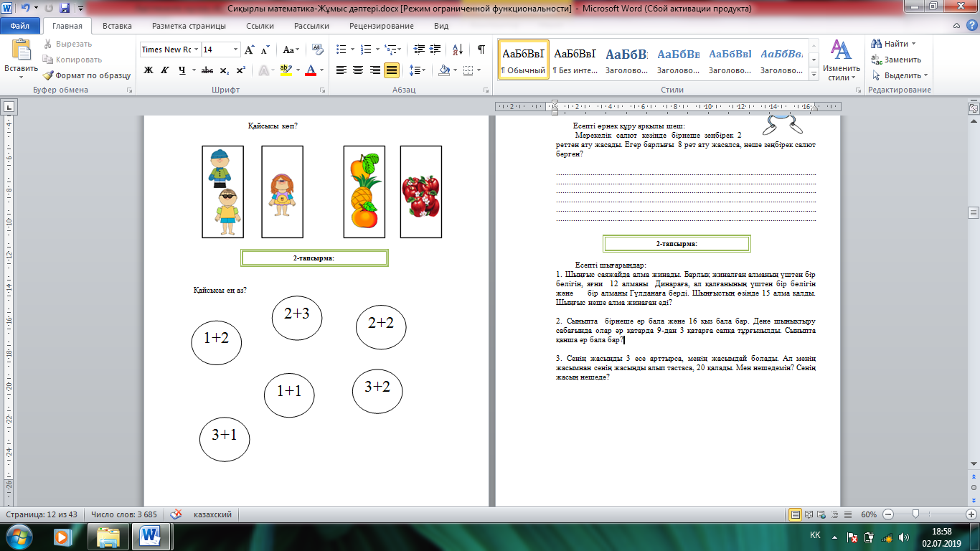Align text left
This screenshot has height=551, width=980.
click(x=341, y=70)
